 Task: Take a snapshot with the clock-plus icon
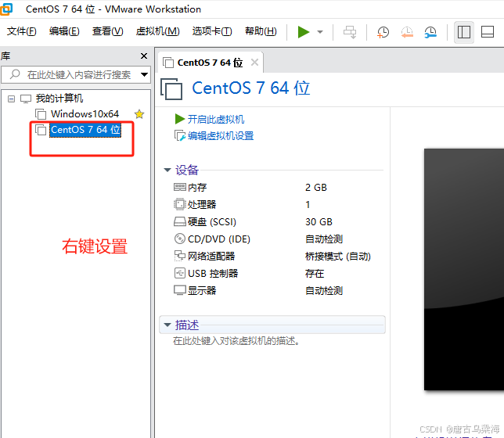coord(383,32)
